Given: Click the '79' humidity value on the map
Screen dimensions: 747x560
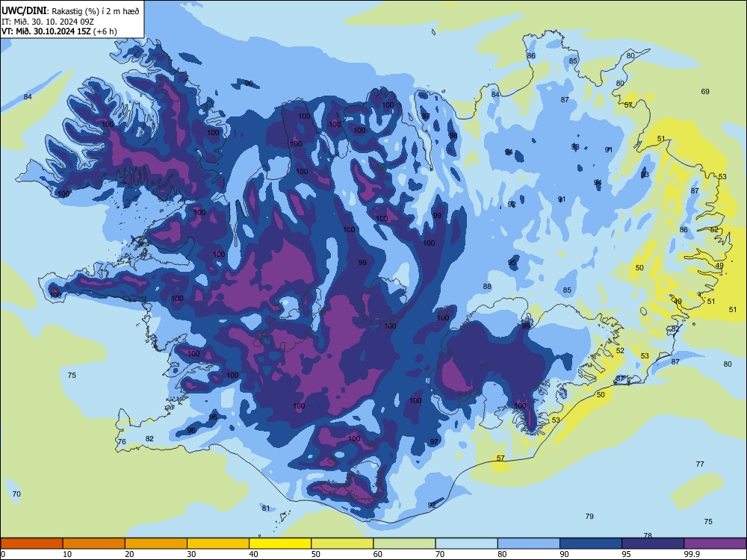Looking at the screenshot, I should pyautogui.click(x=589, y=516).
